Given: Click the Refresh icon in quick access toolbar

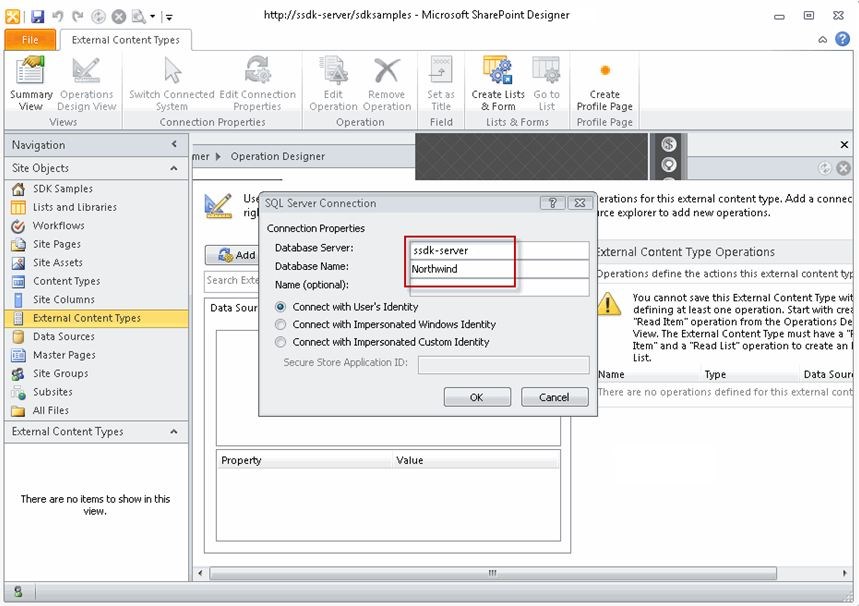Looking at the screenshot, I should point(98,16).
